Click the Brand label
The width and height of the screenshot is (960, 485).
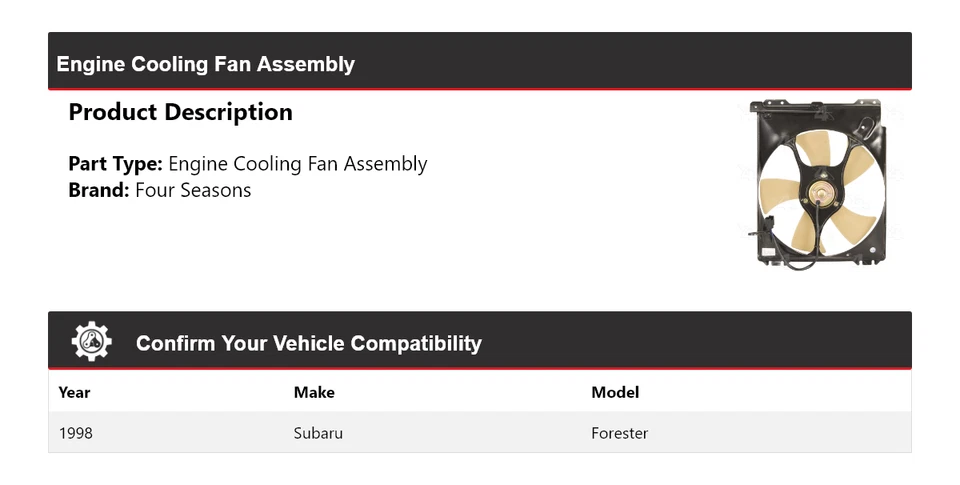click(98, 190)
